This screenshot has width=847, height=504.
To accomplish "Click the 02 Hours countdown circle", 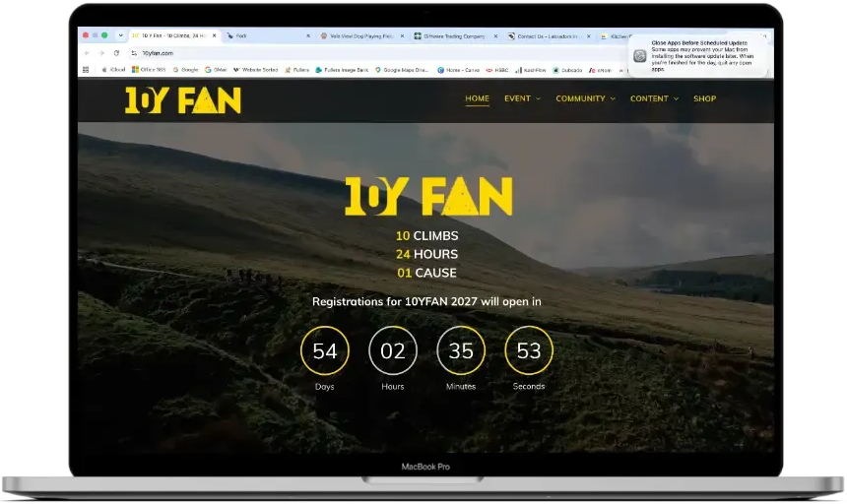I will (x=393, y=350).
